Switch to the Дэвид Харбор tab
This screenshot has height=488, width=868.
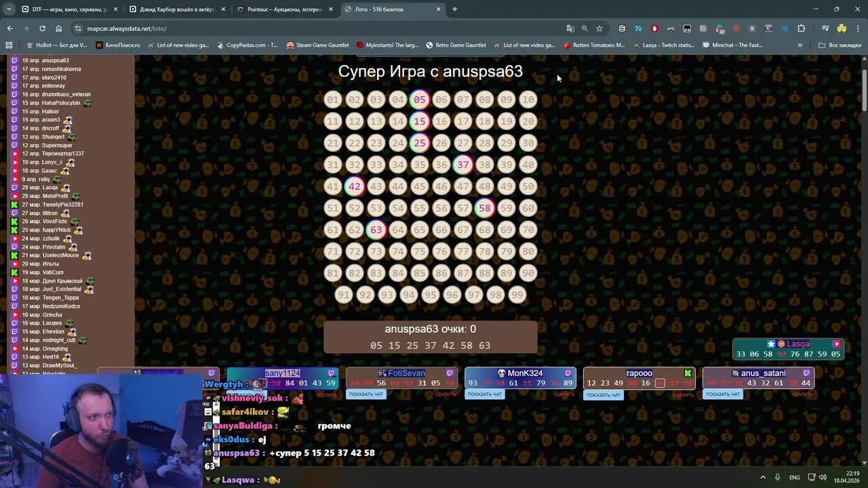(176, 9)
